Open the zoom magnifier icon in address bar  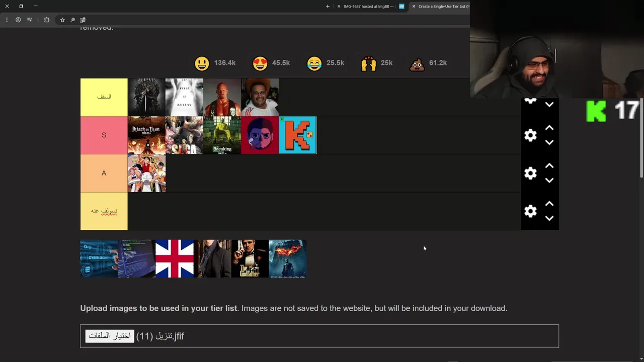click(x=72, y=20)
